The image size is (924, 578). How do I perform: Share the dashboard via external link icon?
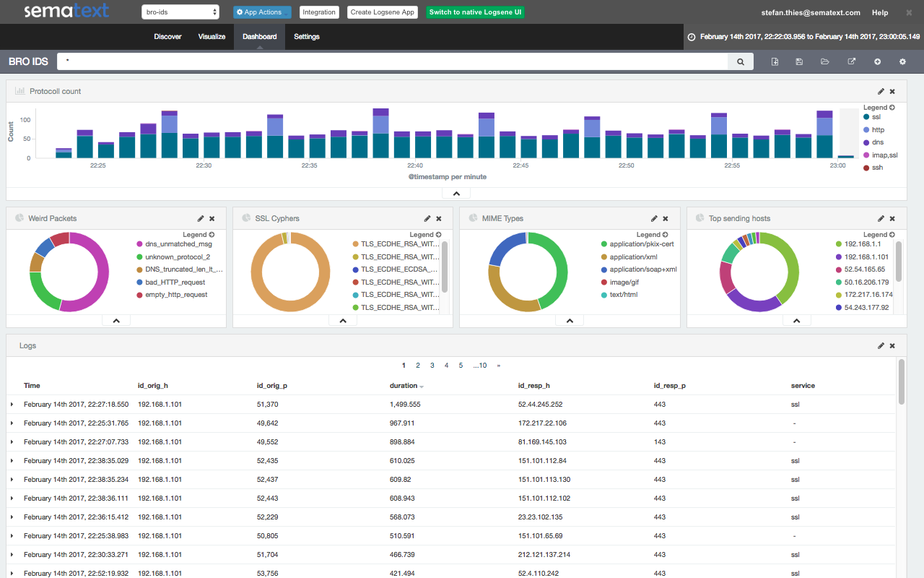pyautogui.click(x=851, y=61)
